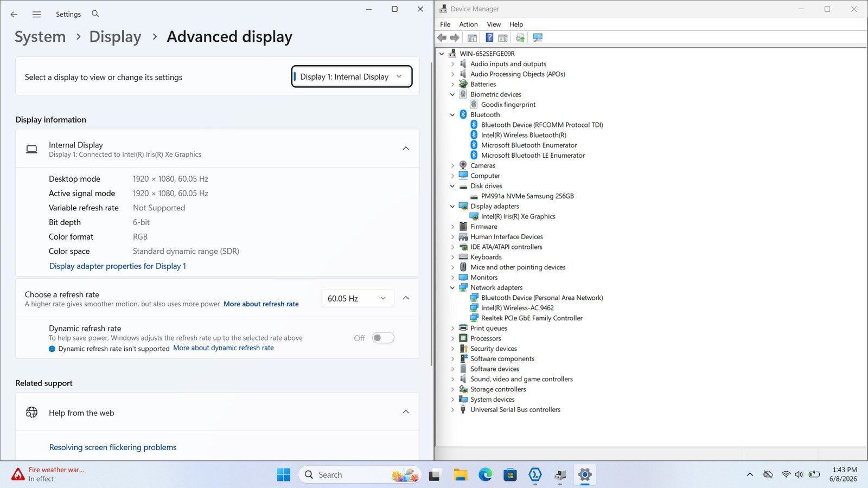Viewport: 868px width, 488px height.
Task: Open the Help menu in Device Manager
Action: coord(516,24)
